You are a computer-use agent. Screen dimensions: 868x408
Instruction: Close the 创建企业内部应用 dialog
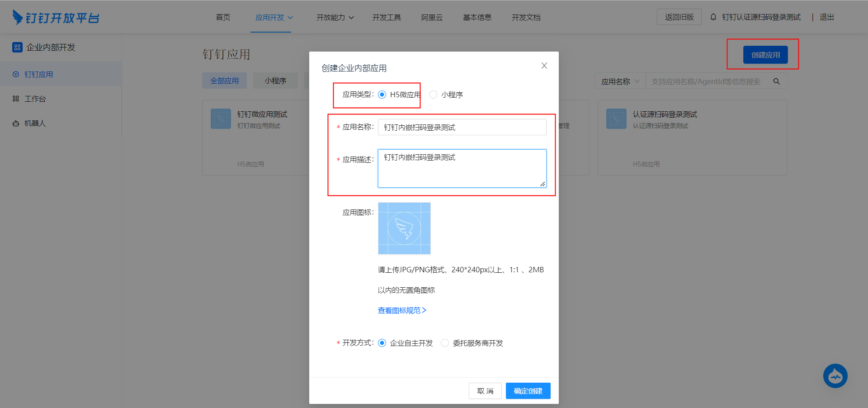[544, 66]
